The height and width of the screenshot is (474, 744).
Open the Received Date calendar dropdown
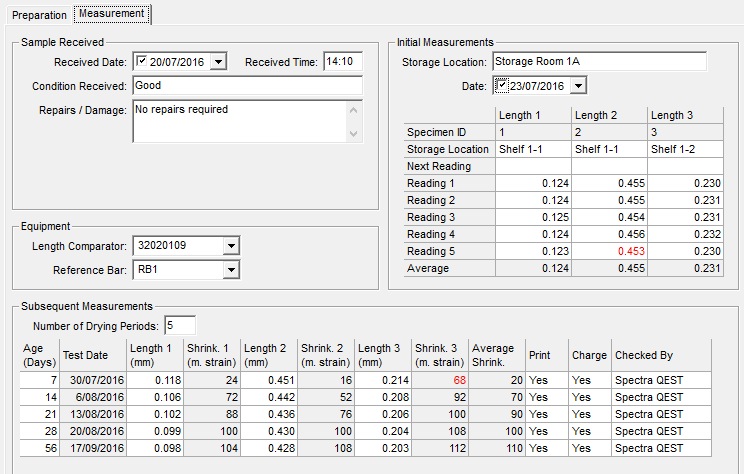[219, 62]
